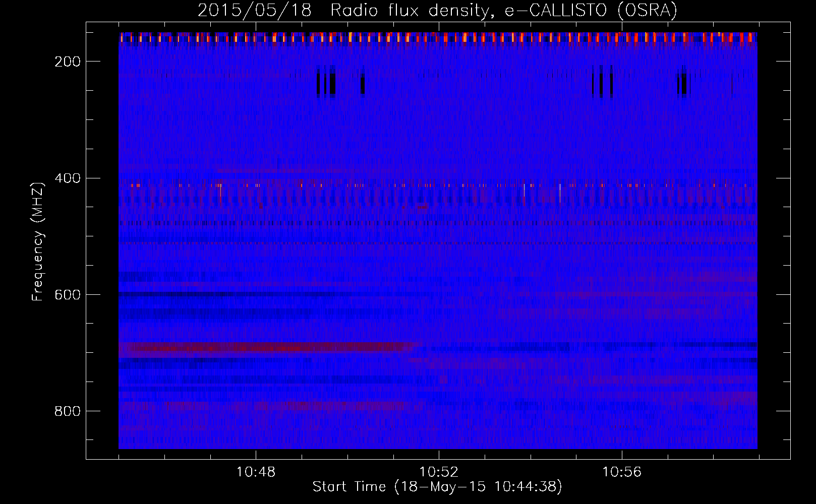
Task: Click the 400 frequency tick label
Action: pyautogui.click(x=68, y=178)
